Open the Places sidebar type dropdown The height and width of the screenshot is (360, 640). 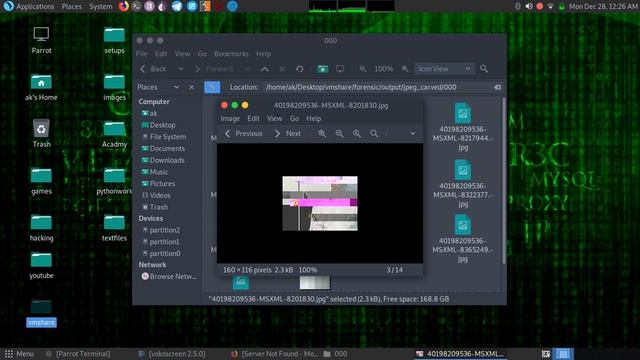click(x=176, y=87)
